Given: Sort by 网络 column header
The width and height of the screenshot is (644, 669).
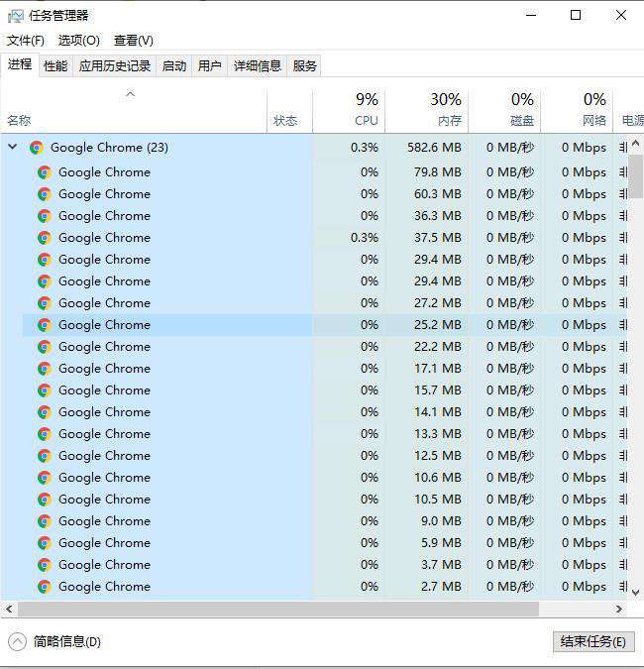Looking at the screenshot, I should point(577,110).
